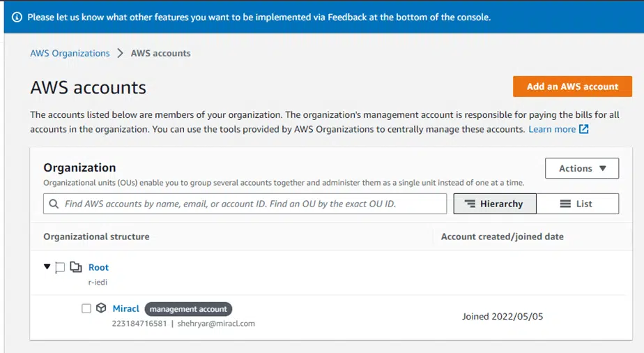
Task: Tick the Miracl account checkbox
Action: pyautogui.click(x=86, y=308)
